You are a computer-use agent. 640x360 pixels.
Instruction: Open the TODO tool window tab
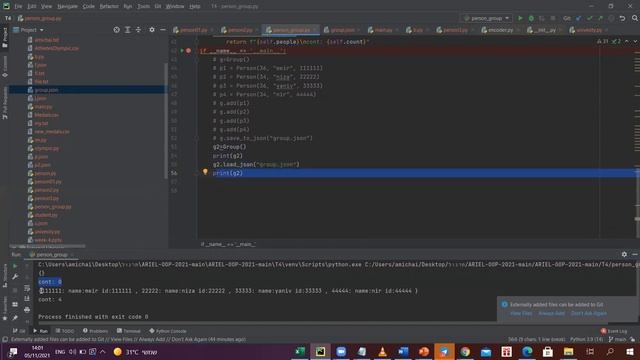click(65, 331)
